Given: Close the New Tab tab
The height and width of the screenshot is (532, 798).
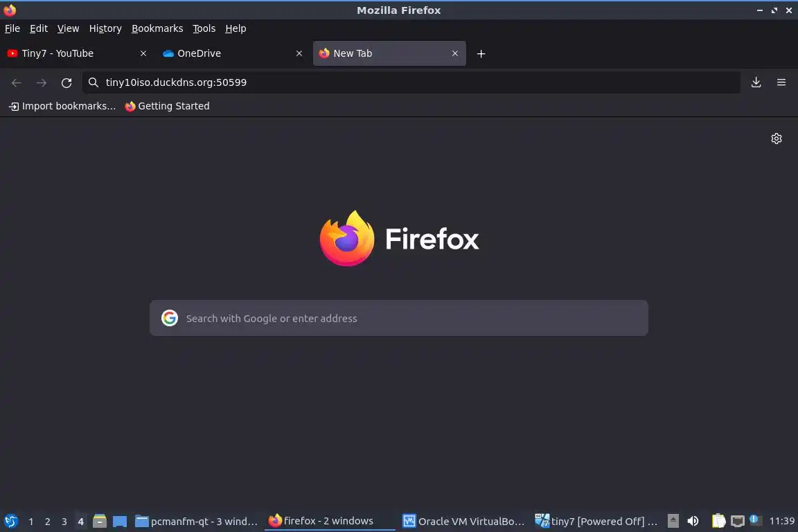Looking at the screenshot, I should [455, 53].
